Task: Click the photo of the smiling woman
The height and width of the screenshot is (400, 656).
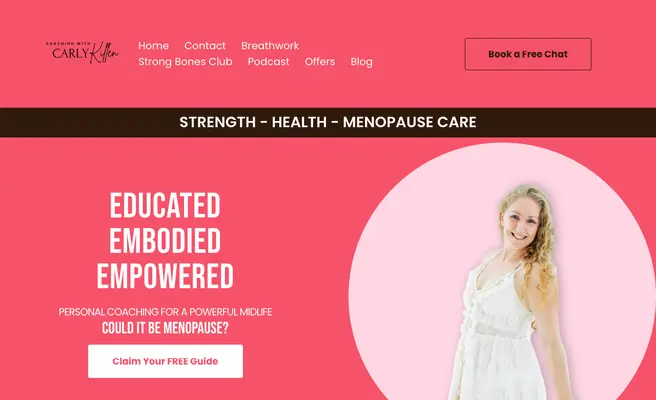Action: (511, 293)
